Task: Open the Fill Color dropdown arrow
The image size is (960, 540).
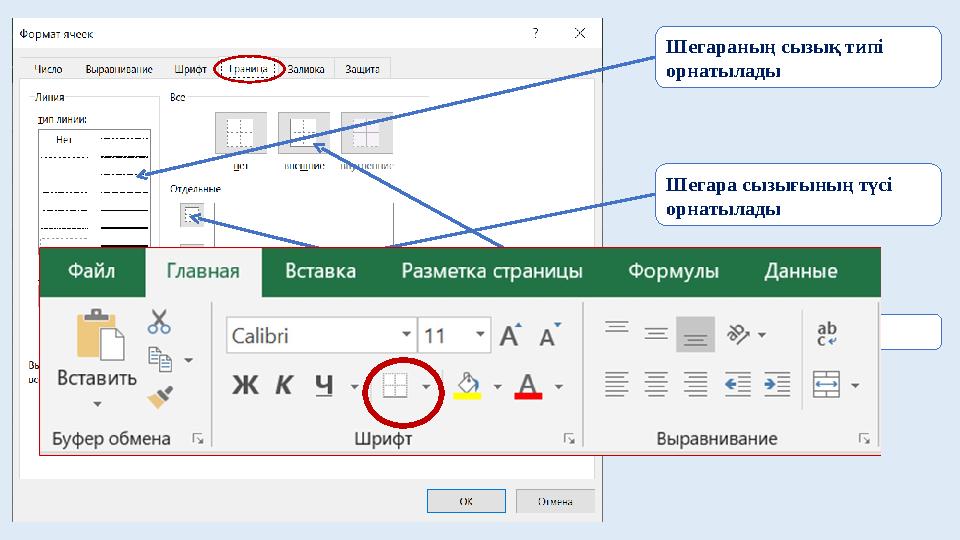Action: (498, 386)
